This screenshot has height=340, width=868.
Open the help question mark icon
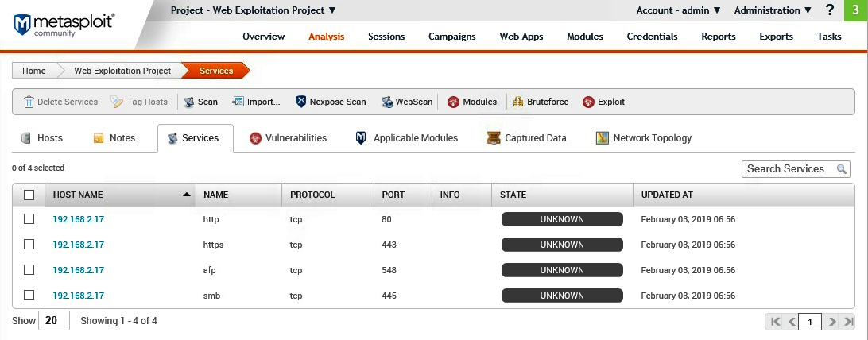(x=830, y=10)
